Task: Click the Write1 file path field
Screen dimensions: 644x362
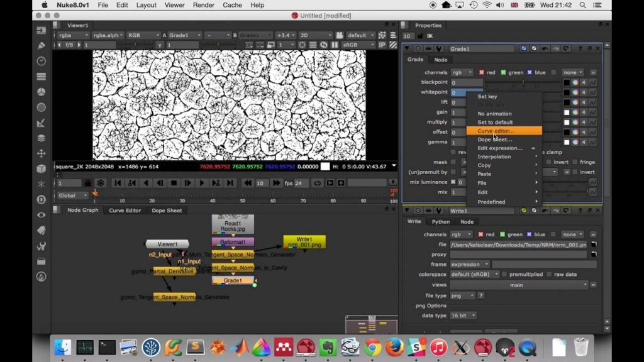Action: pyautogui.click(x=518, y=244)
